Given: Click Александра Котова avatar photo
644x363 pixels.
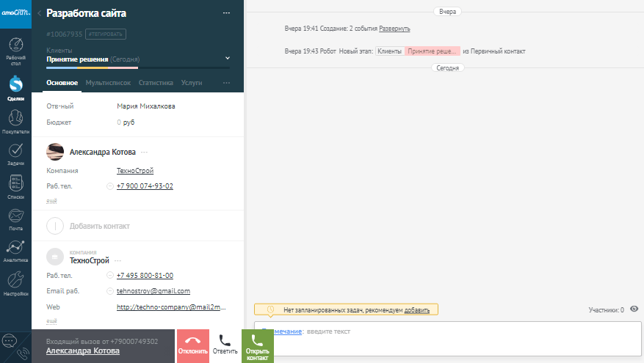Looking at the screenshot, I should coord(55,152).
